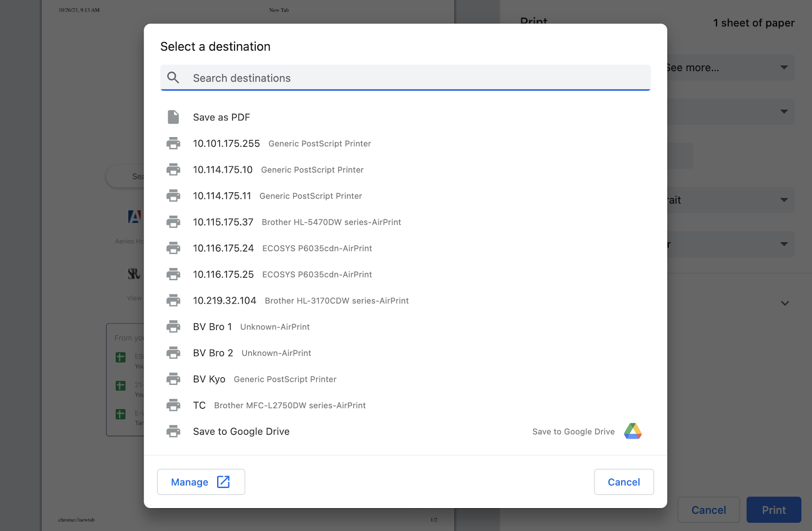Image resolution: width=812 pixels, height=531 pixels.
Task: Choose printer 10.116.175.25
Action: pos(405,274)
